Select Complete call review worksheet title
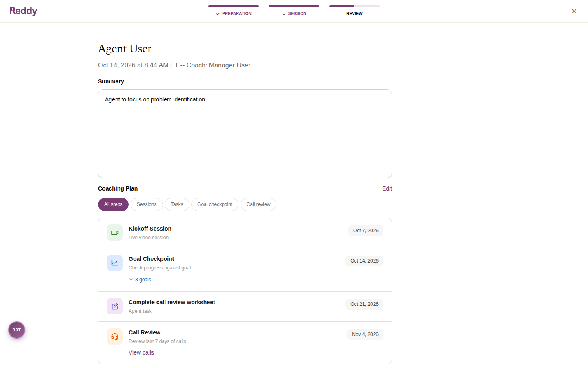The image size is (588, 368). click(x=171, y=302)
